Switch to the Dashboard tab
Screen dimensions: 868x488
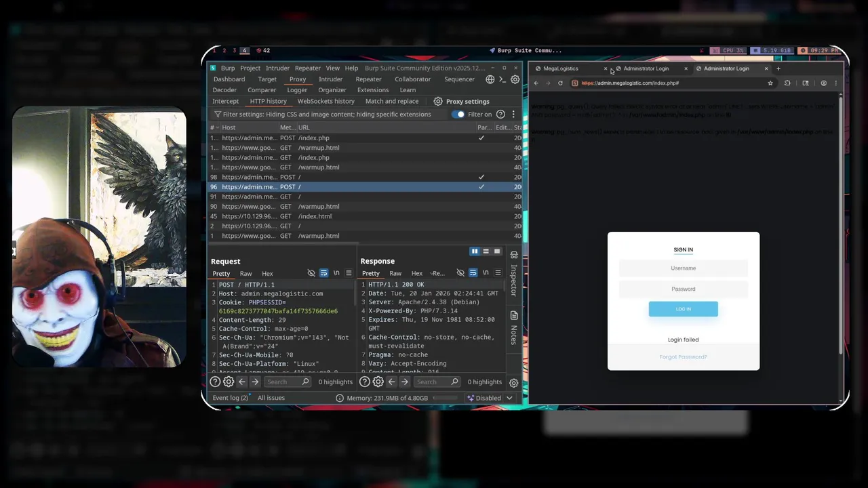(229, 79)
